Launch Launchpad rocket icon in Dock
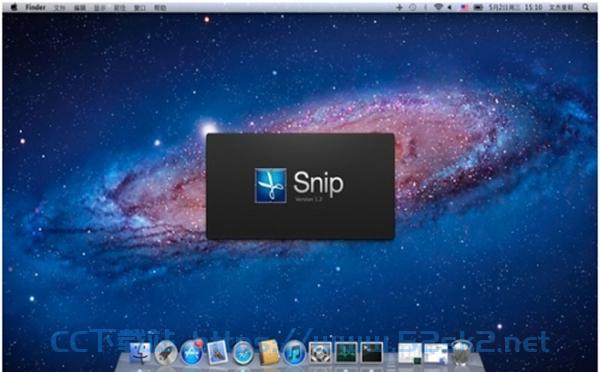Screen dimensions: 600x372 coord(166,352)
